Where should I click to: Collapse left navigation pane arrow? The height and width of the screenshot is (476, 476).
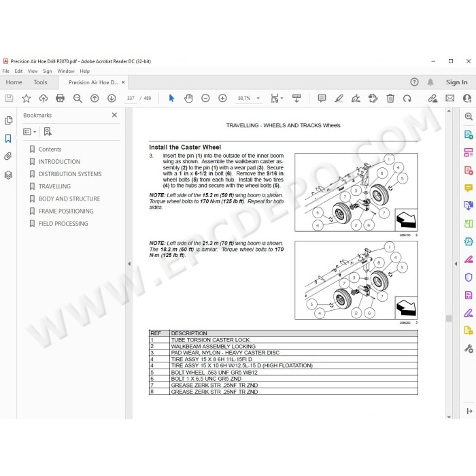tap(129, 264)
